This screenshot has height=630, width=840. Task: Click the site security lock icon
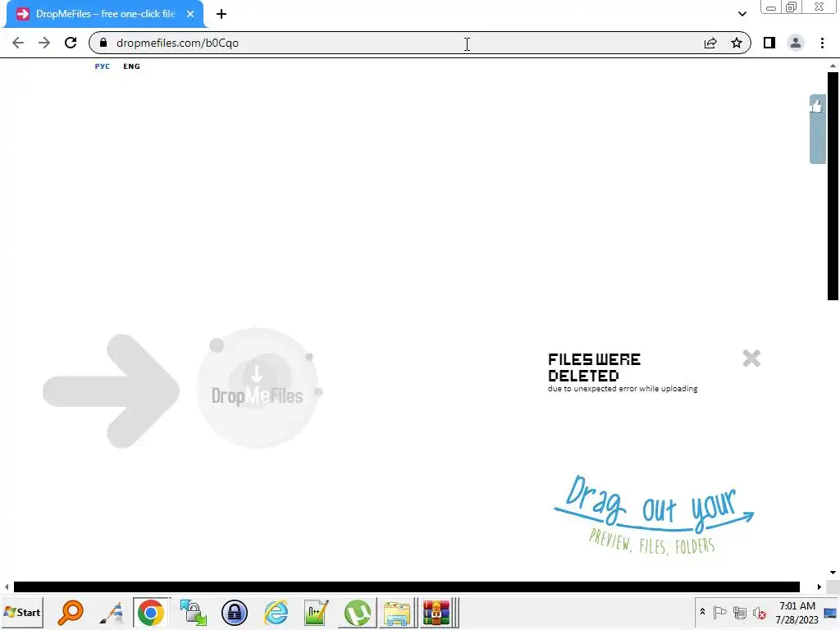(103, 43)
